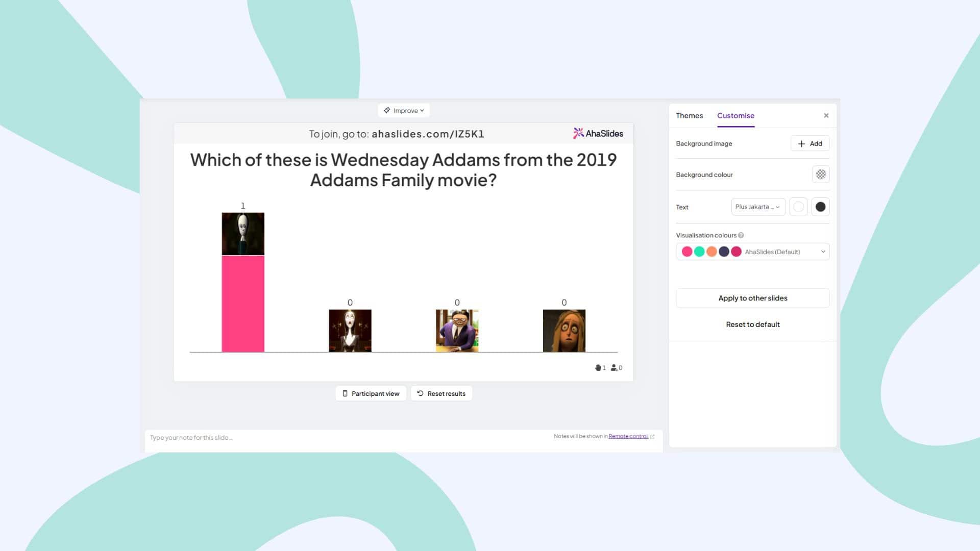Open the background colour picker
The height and width of the screenshot is (551, 980).
click(820, 174)
